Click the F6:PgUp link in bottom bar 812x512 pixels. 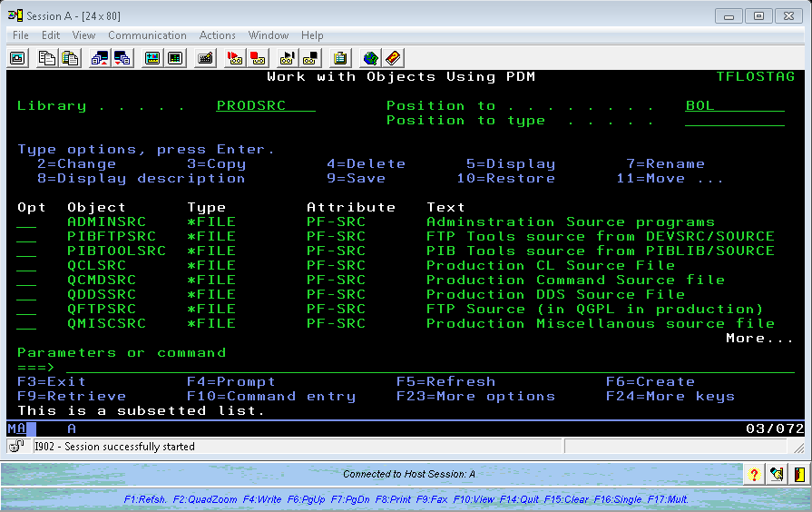306,499
